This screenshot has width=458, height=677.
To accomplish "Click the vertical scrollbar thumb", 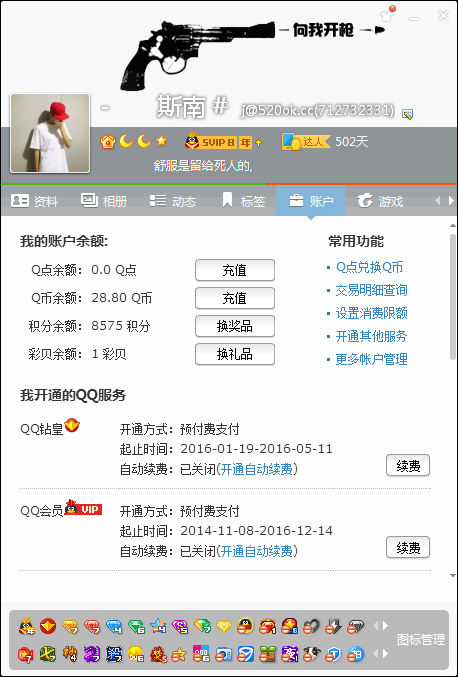I will coord(452,297).
